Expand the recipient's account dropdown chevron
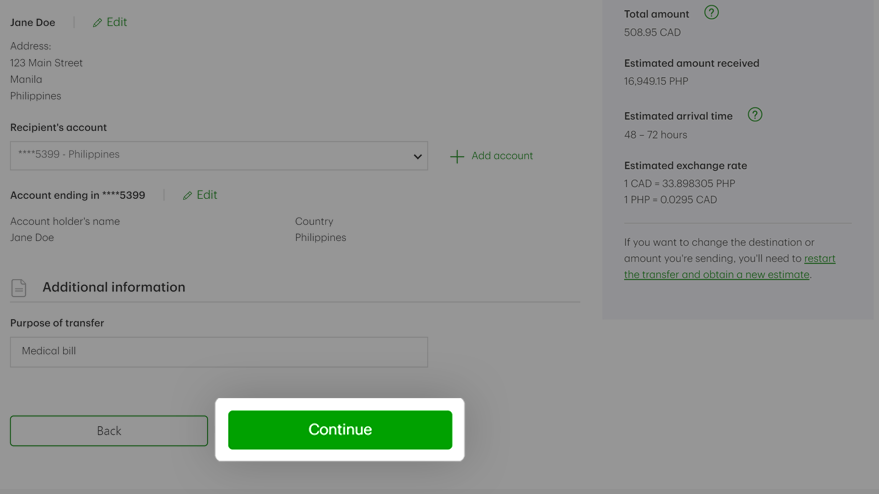The image size is (879, 494). coord(418,156)
